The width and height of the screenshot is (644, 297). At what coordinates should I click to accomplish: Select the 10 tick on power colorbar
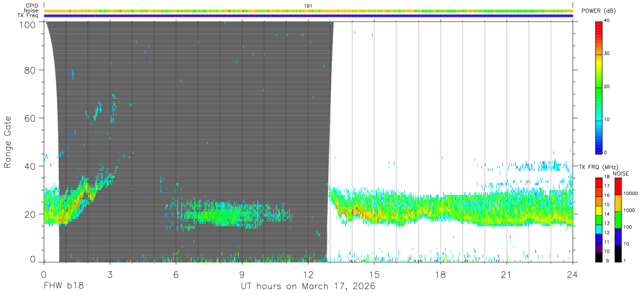coord(607,120)
